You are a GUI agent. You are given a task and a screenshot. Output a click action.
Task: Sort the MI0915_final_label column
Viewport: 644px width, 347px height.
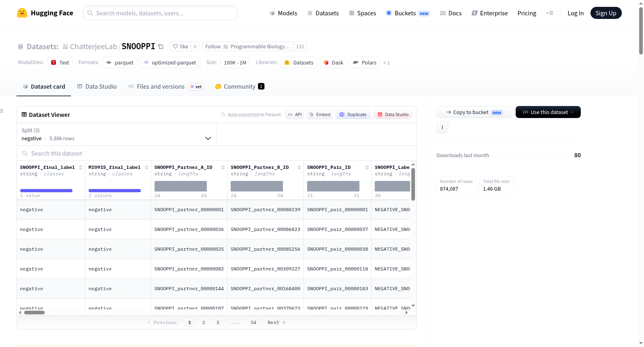(x=147, y=167)
